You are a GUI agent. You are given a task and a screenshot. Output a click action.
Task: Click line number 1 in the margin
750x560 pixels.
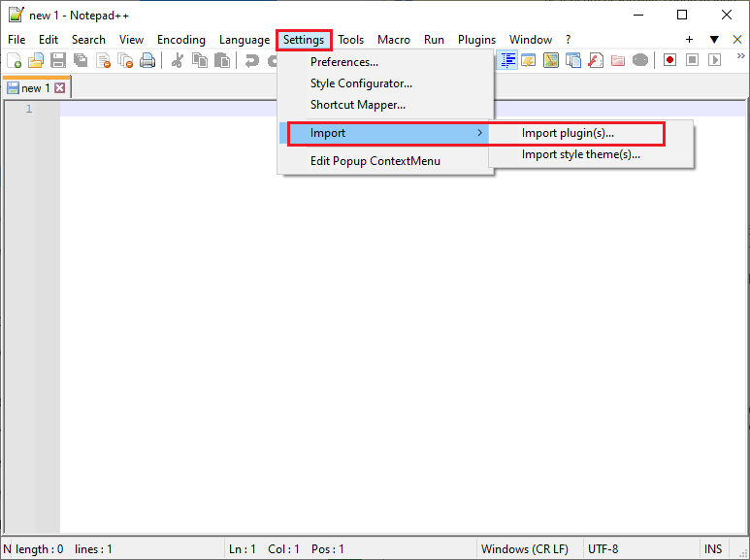(29, 109)
